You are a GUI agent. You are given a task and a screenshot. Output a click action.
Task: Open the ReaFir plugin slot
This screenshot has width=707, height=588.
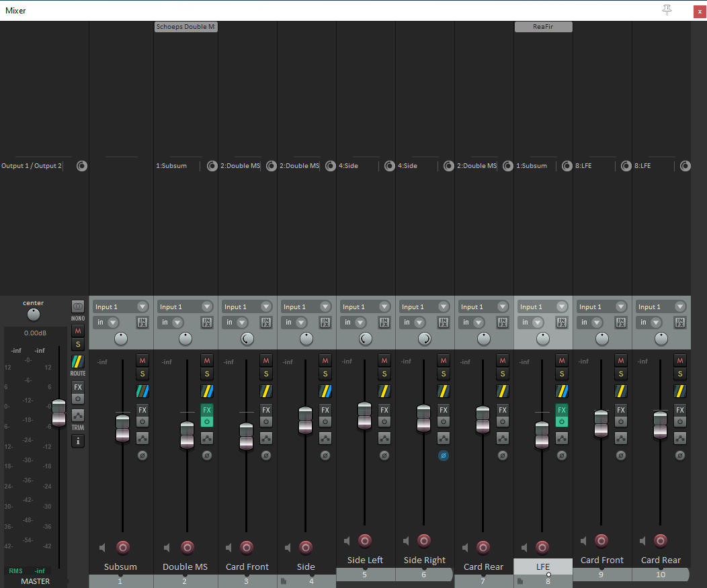tap(543, 27)
